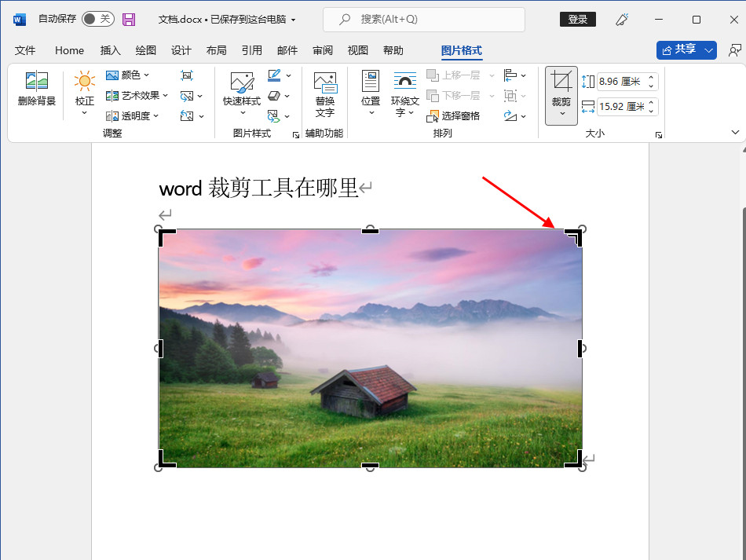Open the Size (大小) dialog launcher
This screenshot has height=560, width=746.
659,135
